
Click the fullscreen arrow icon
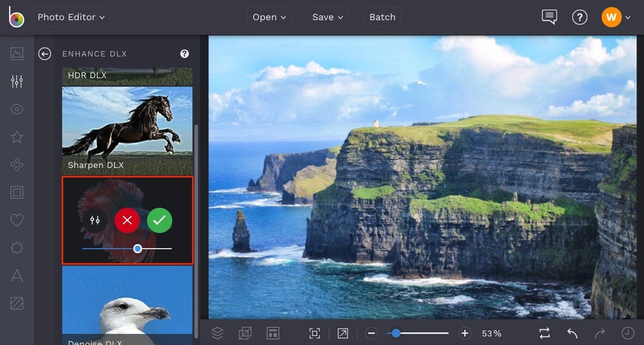tap(342, 333)
